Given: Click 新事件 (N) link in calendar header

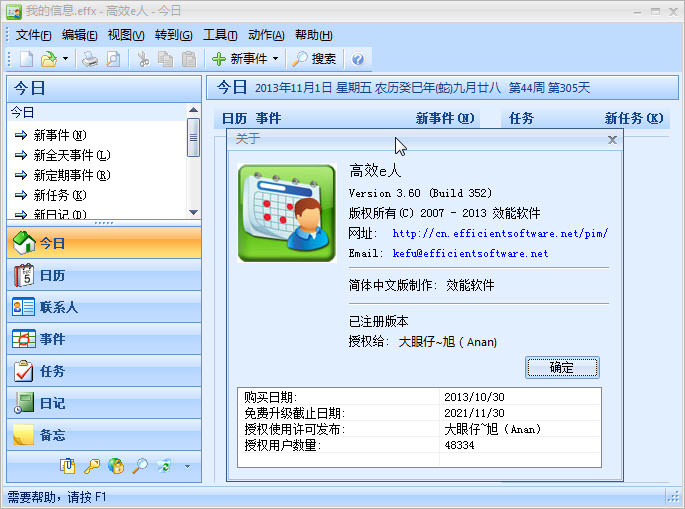Looking at the screenshot, I should point(445,118).
